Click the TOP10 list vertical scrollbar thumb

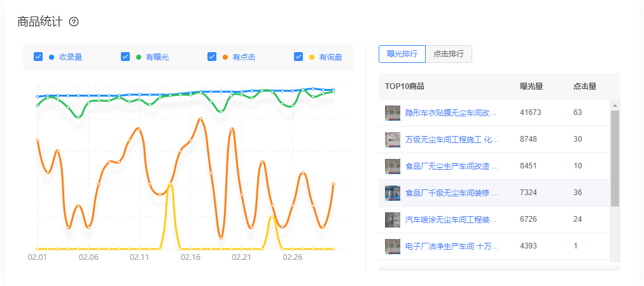[615, 158]
